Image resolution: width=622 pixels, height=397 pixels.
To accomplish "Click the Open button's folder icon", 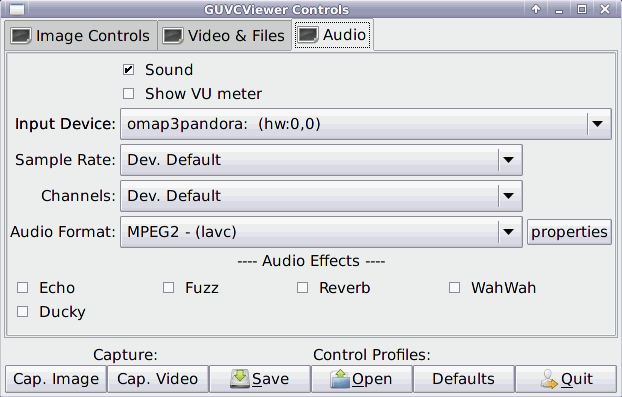I will pyautogui.click(x=340, y=379).
